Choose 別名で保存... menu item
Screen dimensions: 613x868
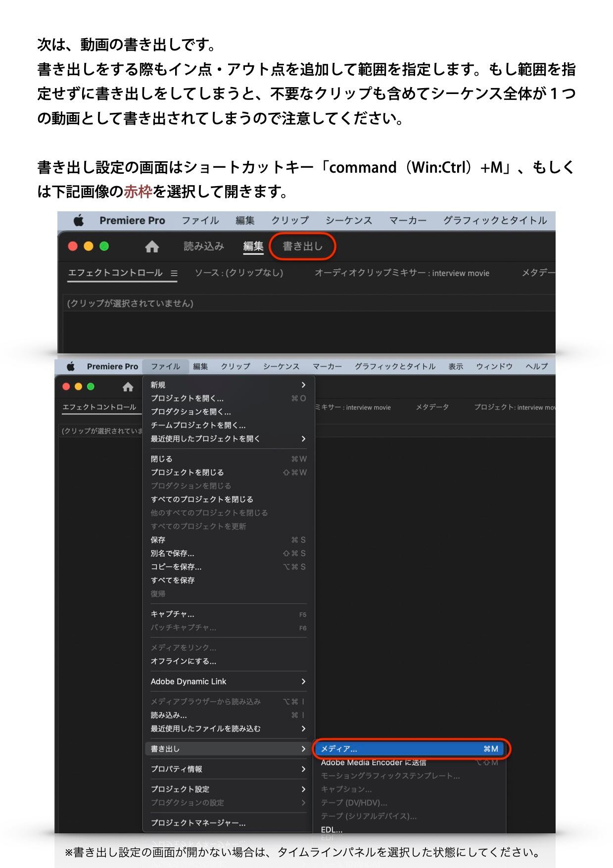[229, 553]
